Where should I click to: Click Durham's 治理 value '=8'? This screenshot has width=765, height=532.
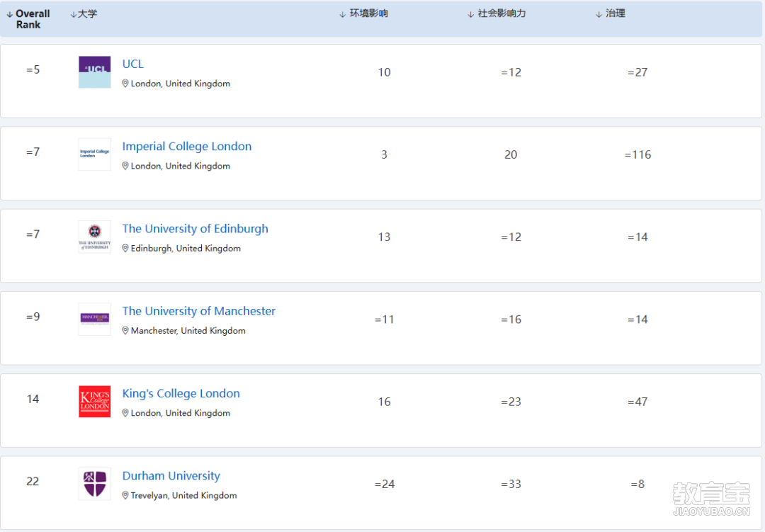(637, 484)
